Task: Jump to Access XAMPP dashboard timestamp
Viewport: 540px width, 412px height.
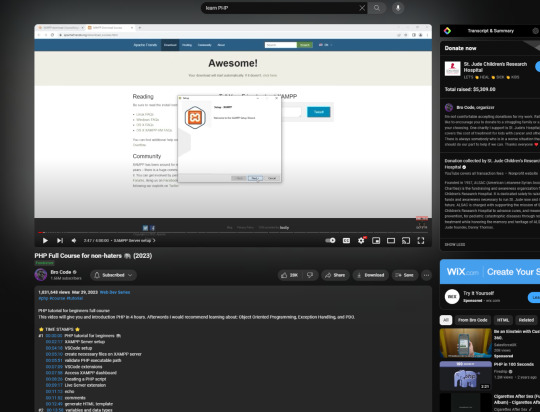Action: coord(54,373)
